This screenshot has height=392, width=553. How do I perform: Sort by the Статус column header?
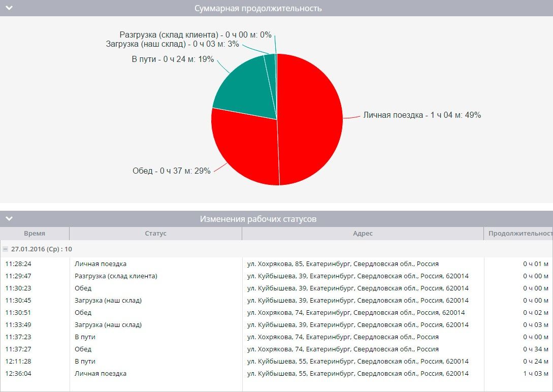click(155, 234)
